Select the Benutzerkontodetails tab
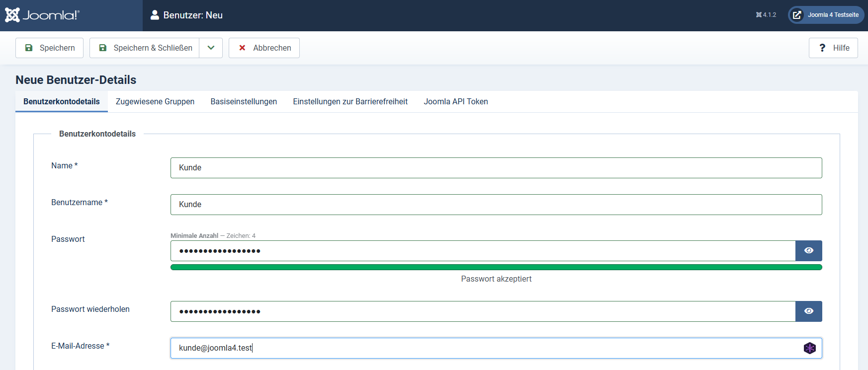This screenshot has height=370, width=868. click(x=62, y=101)
